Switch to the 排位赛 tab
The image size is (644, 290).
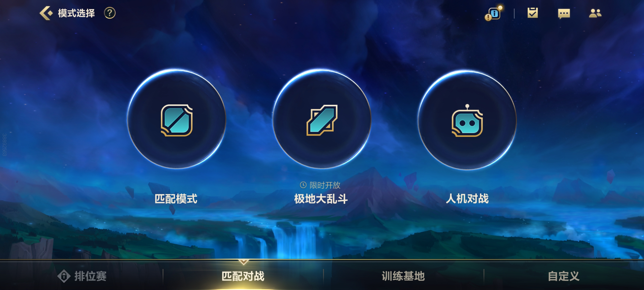pyautogui.click(x=82, y=276)
